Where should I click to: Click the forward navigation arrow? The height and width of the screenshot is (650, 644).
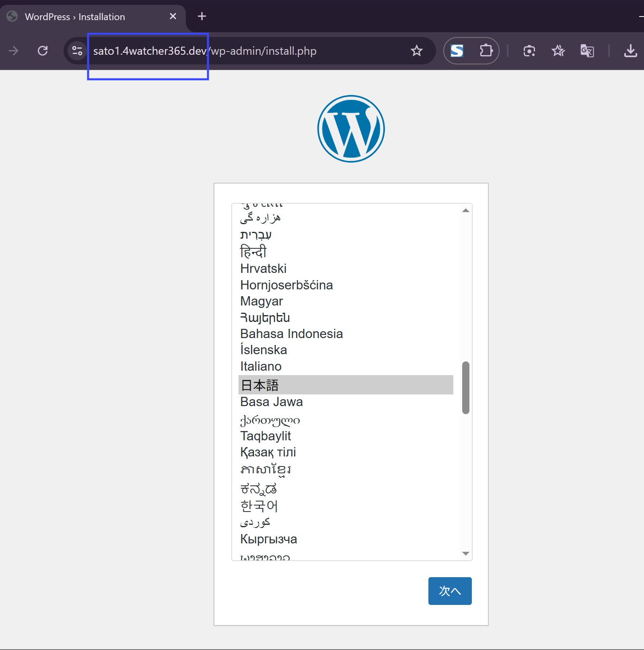tap(14, 51)
